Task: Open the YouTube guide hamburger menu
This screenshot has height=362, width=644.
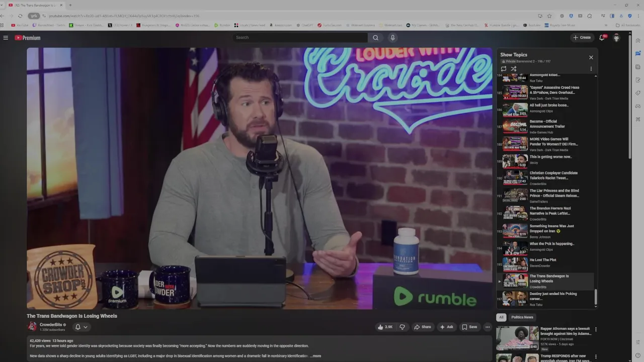Action: pos(6,38)
